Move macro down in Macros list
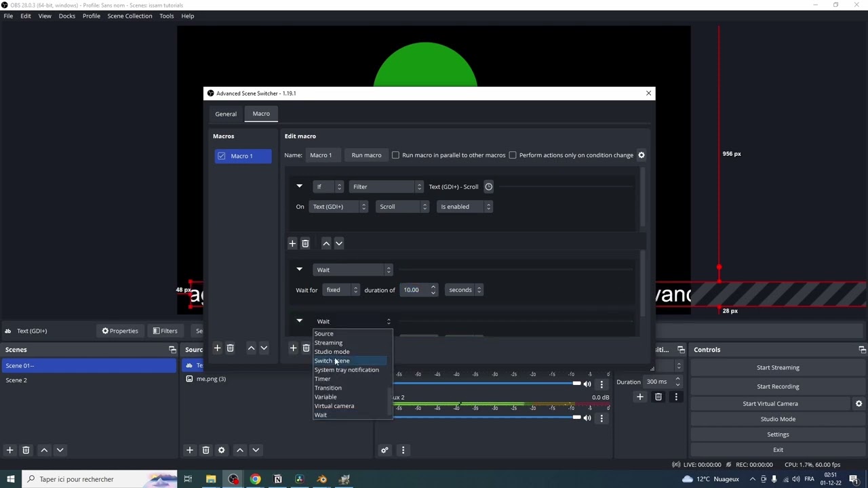The height and width of the screenshot is (488, 868). point(264,348)
